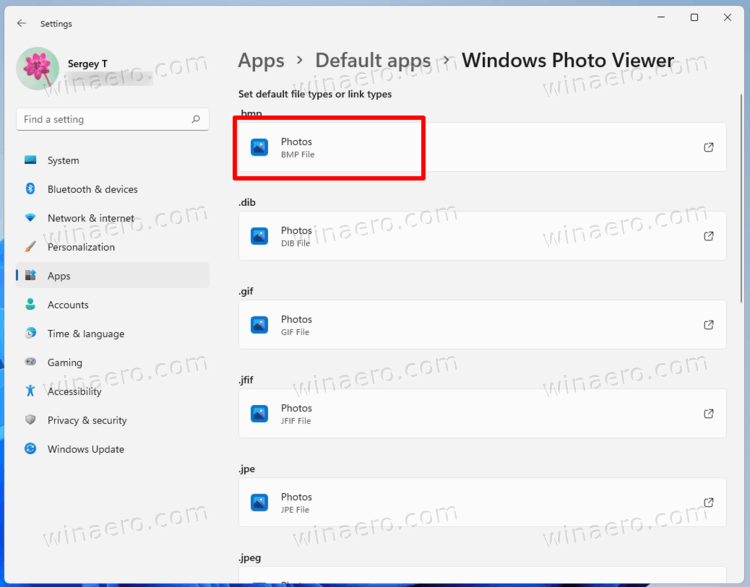Navigate to Apps in the breadcrumb
This screenshot has height=587, width=750.
point(261,61)
